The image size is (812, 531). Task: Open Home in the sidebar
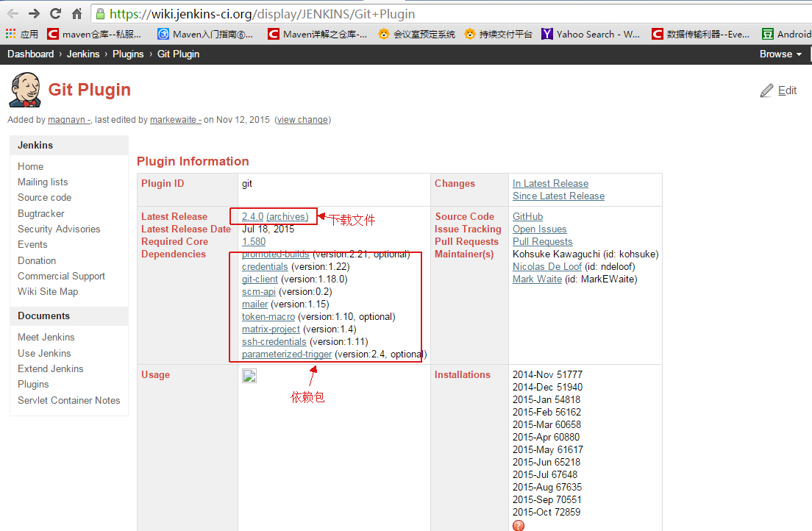[x=31, y=166]
